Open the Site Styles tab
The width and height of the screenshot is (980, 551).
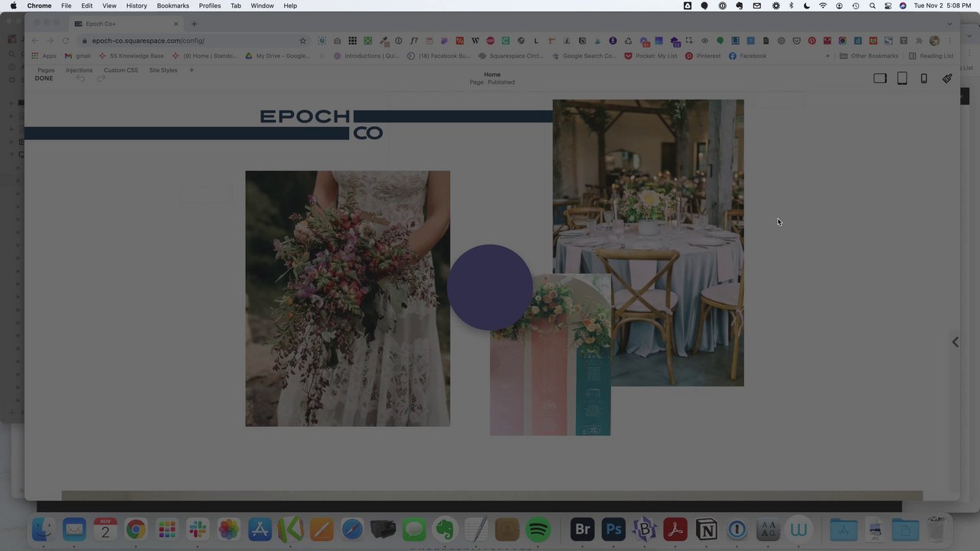[x=163, y=70]
